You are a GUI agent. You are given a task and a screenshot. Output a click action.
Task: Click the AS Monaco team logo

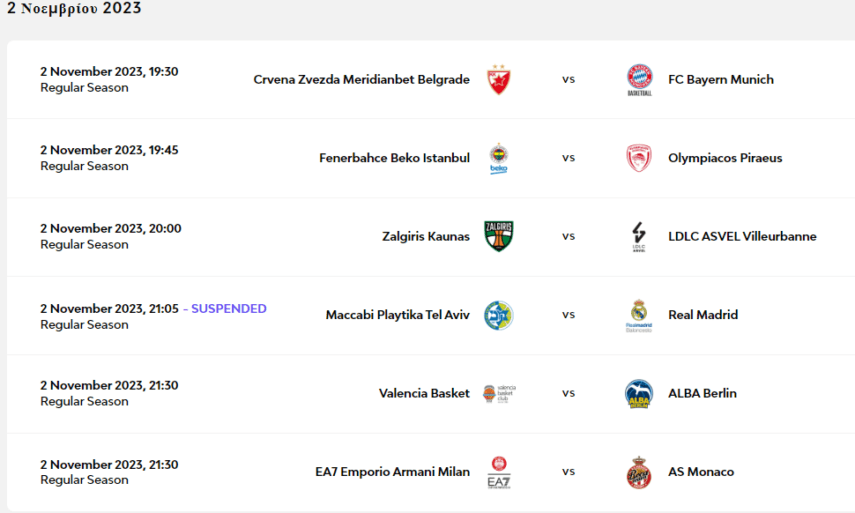639,472
